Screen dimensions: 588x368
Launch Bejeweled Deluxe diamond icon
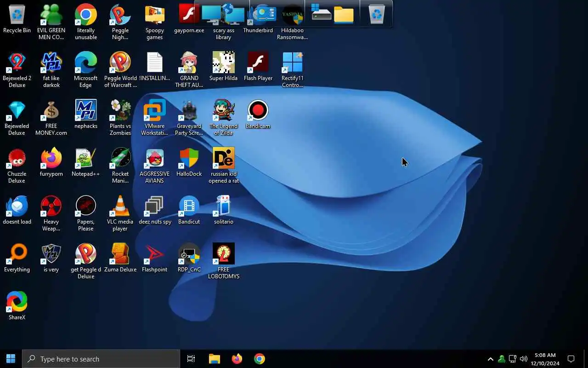point(17,117)
